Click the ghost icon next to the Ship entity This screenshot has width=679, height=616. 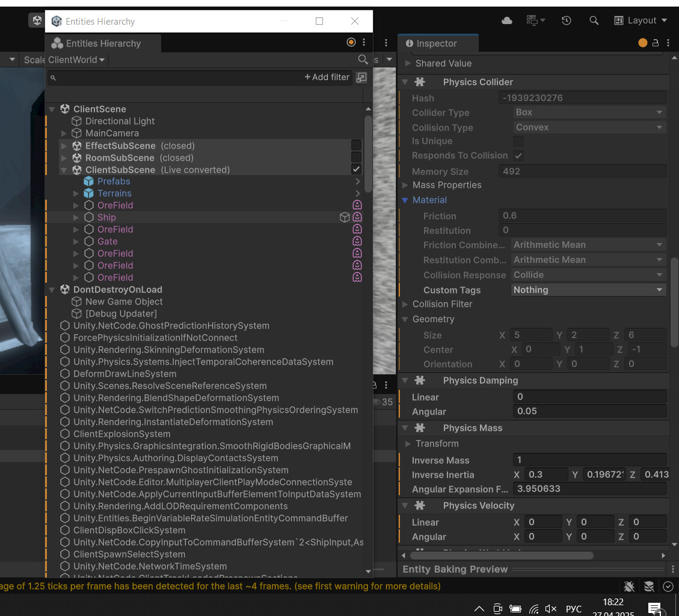357,217
